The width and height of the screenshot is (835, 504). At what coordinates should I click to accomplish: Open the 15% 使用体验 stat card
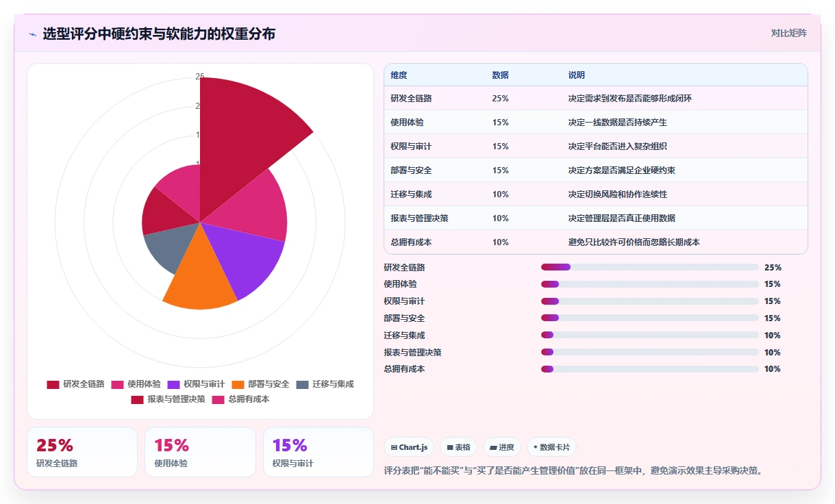200,452
